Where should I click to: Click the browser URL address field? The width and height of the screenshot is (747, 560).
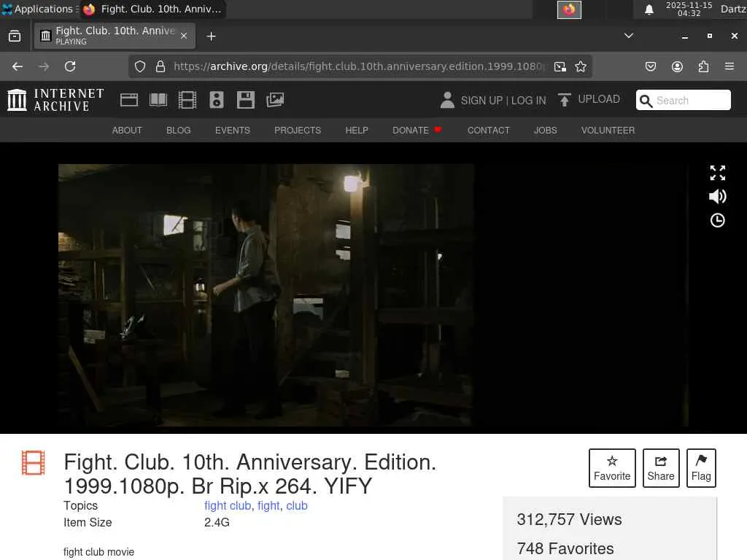click(x=360, y=66)
